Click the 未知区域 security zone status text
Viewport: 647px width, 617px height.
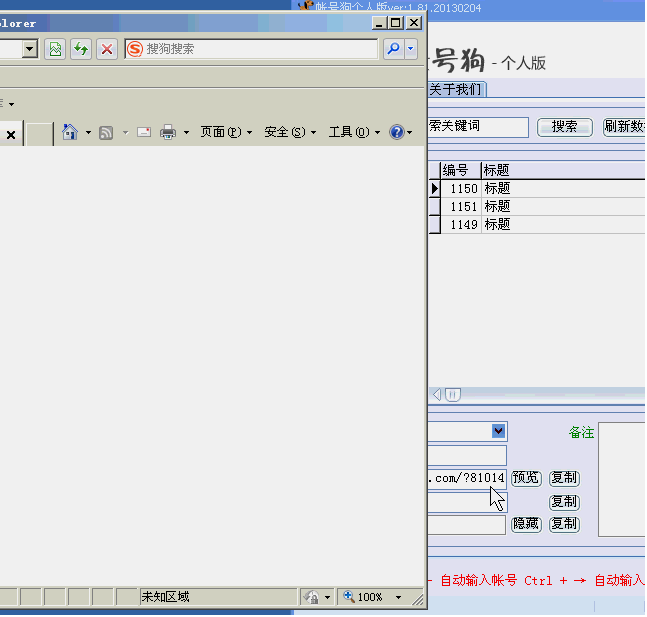coord(165,597)
